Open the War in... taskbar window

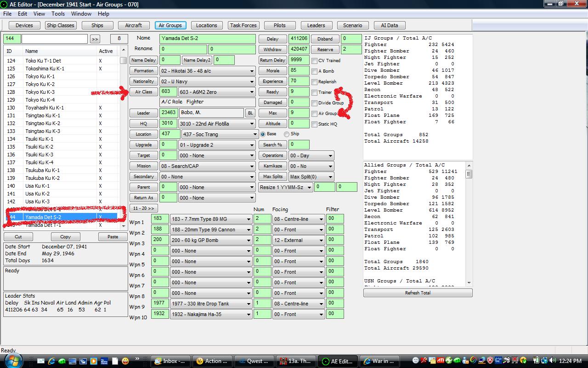(379, 361)
